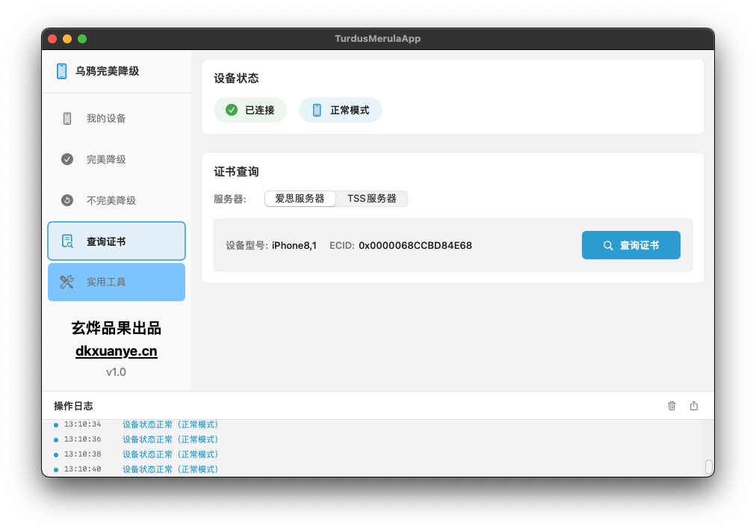Click the 不完美降级 circular arrow icon
756x532 pixels.
pyautogui.click(x=67, y=200)
